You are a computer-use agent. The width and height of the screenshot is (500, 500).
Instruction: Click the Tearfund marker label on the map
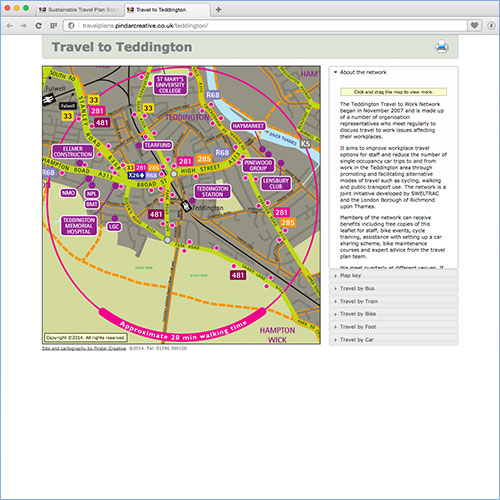click(158, 145)
